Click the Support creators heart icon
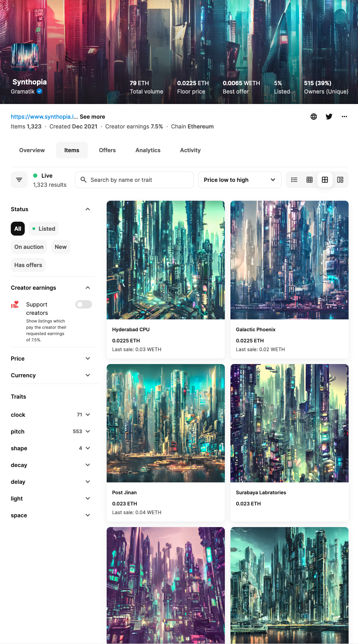The width and height of the screenshot is (358, 644). pyautogui.click(x=15, y=305)
